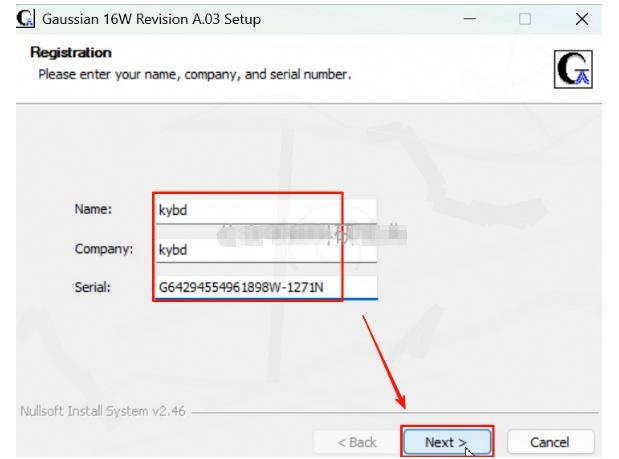
Task: Cancel the Gaussian setup
Action: 550,442
